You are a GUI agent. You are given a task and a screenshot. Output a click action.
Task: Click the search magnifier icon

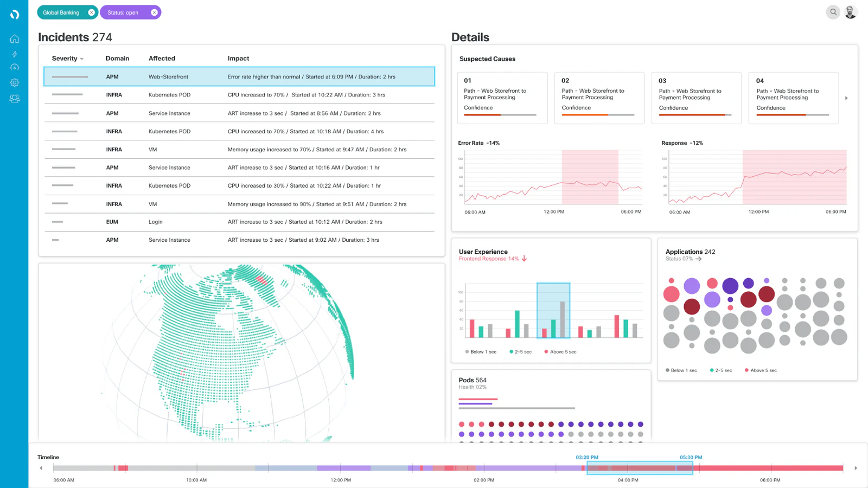click(x=833, y=12)
